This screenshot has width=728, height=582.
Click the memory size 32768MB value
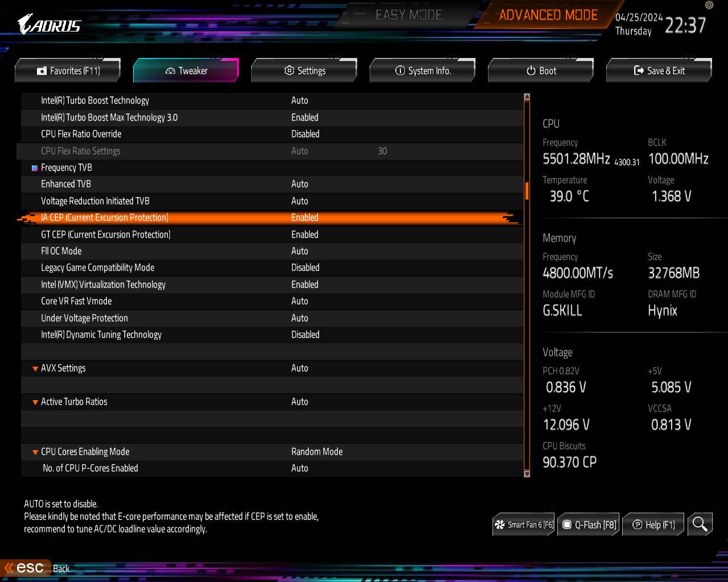coord(674,273)
